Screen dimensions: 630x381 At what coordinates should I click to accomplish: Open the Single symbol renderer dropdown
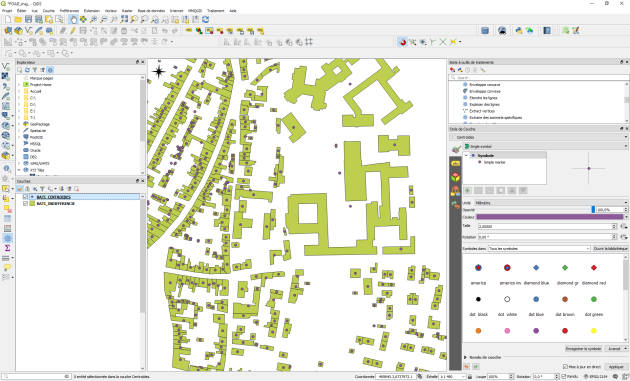click(x=546, y=146)
